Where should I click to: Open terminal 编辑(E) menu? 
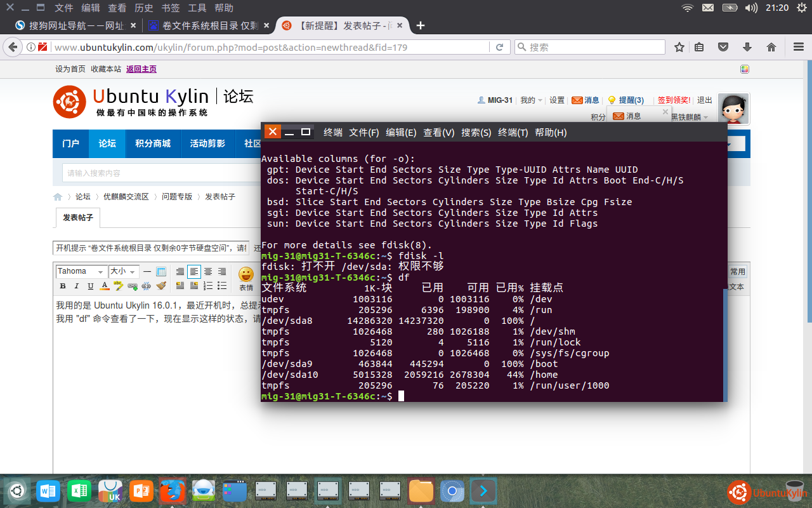click(401, 132)
